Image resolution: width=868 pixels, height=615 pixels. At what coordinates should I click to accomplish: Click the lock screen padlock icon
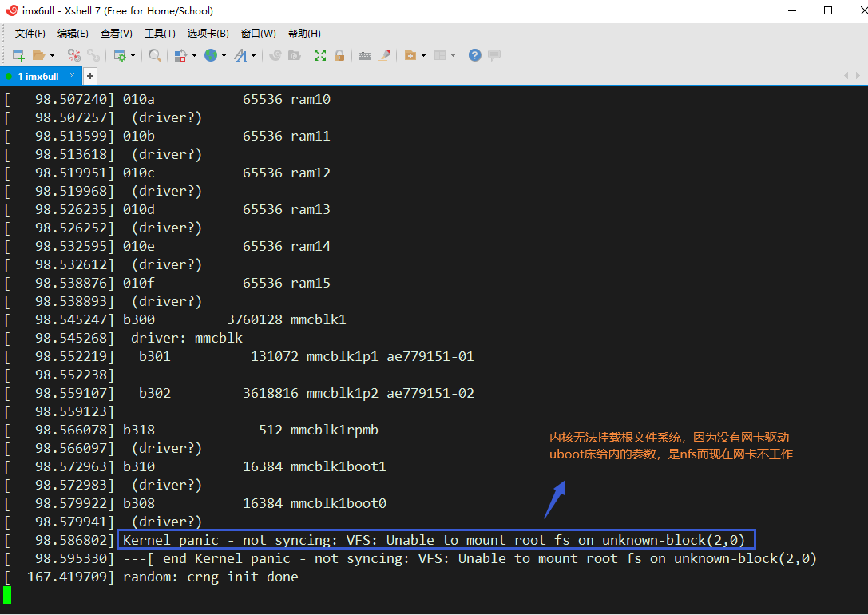click(x=339, y=55)
